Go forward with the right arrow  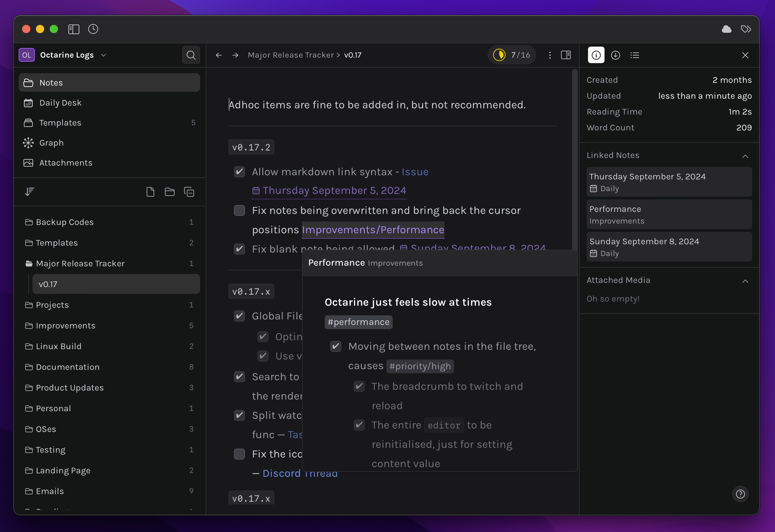point(235,55)
